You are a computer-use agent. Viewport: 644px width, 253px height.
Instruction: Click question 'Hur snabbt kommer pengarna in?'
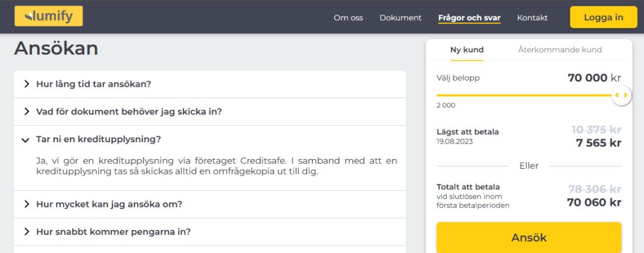coord(113,232)
